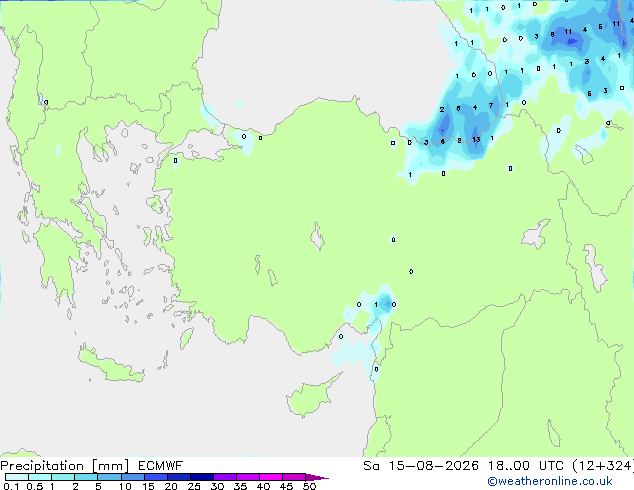Click the '7' precipitation value on the map
634x490 pixels.
(491, 106)
